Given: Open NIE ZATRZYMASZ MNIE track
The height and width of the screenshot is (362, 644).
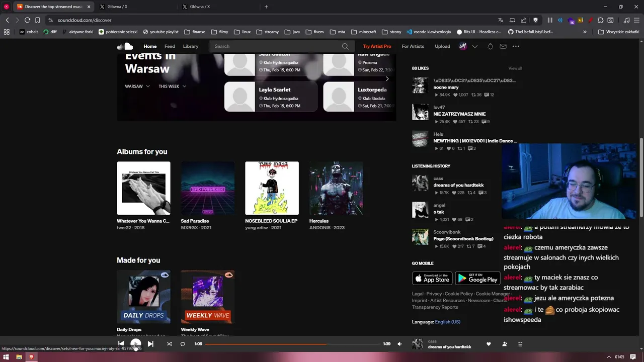Looking at the screenshot, I should tap(459, 114).
